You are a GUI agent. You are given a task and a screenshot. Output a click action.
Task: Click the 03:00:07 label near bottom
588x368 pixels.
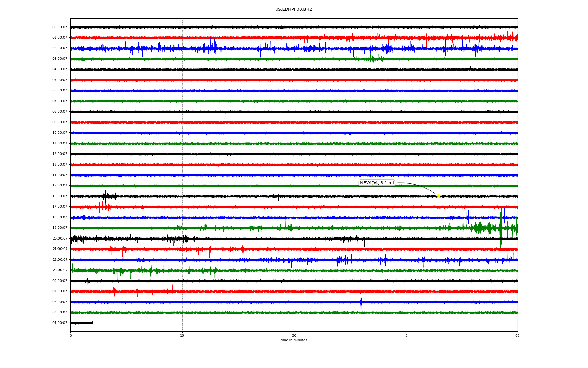60,312
